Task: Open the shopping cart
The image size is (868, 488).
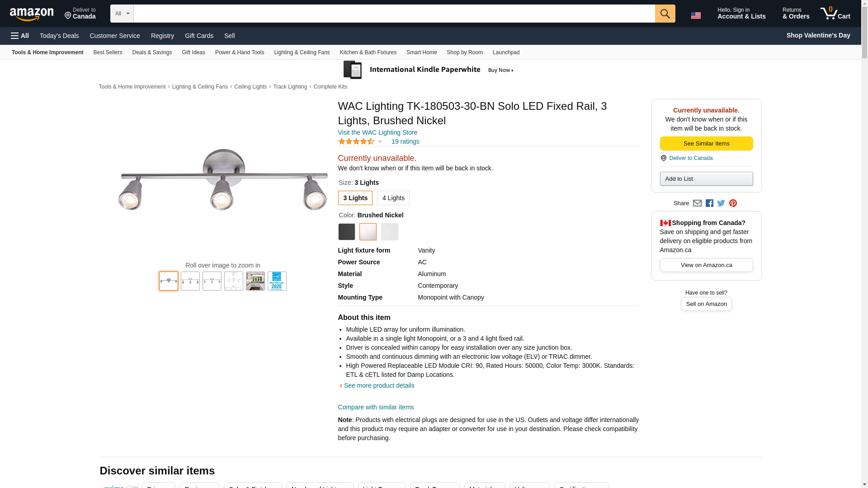Action: (835, 14)
